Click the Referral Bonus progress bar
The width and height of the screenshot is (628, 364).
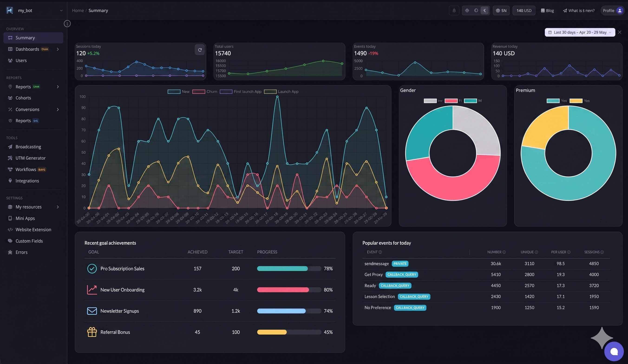pos(289,332)
